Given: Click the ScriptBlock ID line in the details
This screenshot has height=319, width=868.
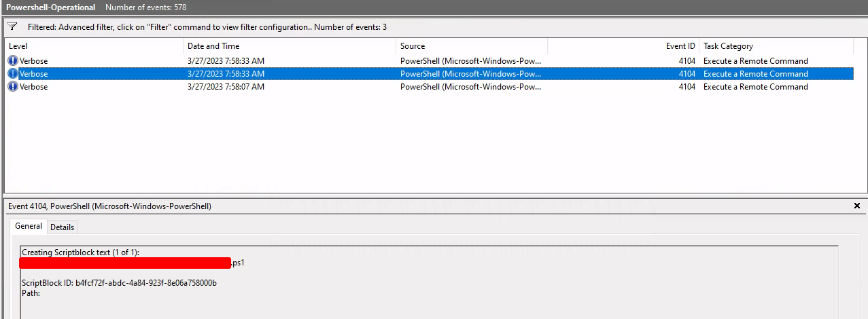Looking at the screenshot, I should 119,282.
